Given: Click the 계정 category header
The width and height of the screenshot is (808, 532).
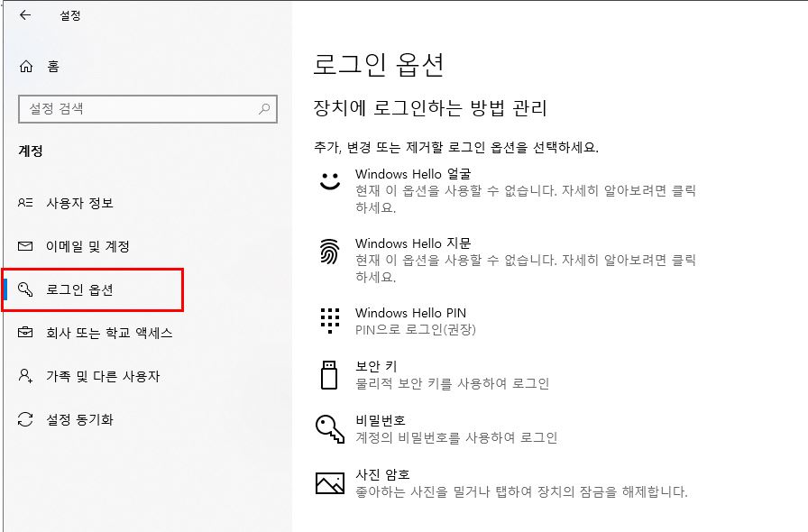Looking at the screenshot, I should pyautogui.click(x=31, y=151).
